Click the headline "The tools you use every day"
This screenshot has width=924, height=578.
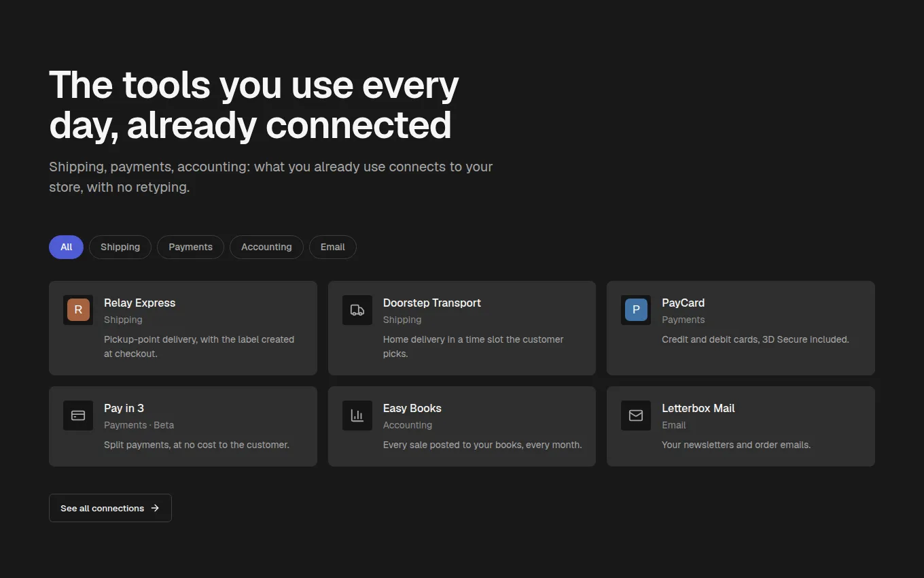[x=254, y=105]
